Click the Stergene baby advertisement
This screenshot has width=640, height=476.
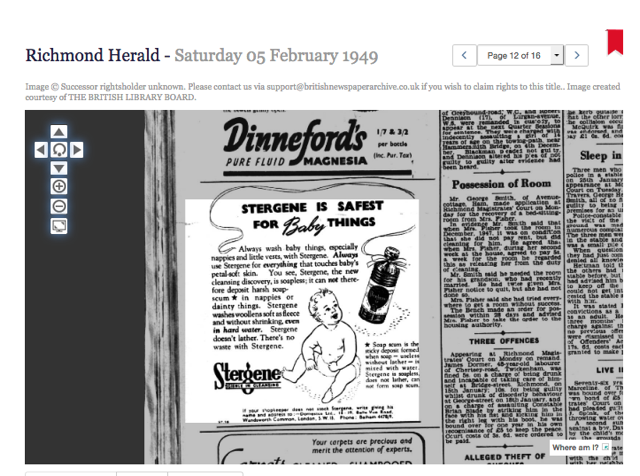coord(302,311)
